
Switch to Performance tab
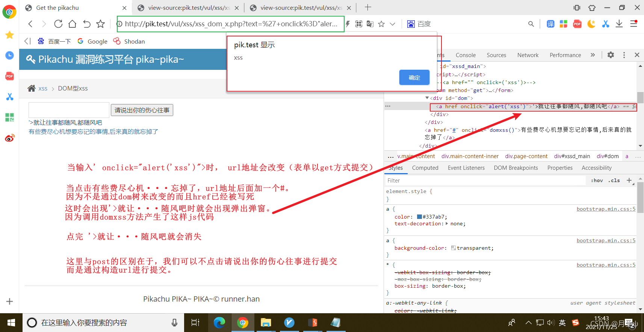pos(565,55)
